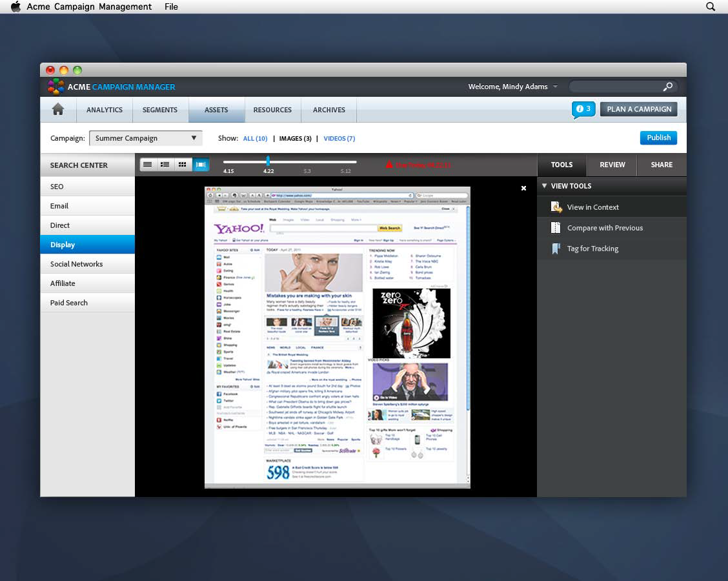Screen dimensions: 728x581
Task: Switch to the Tools panel tab
Action: tap(561, 165)
